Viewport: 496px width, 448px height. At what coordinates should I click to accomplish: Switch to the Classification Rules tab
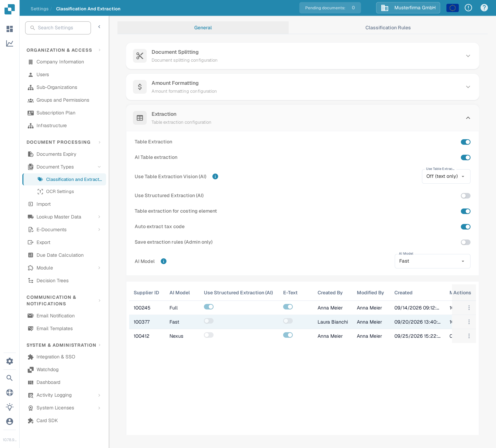click(x=388, y=28)
